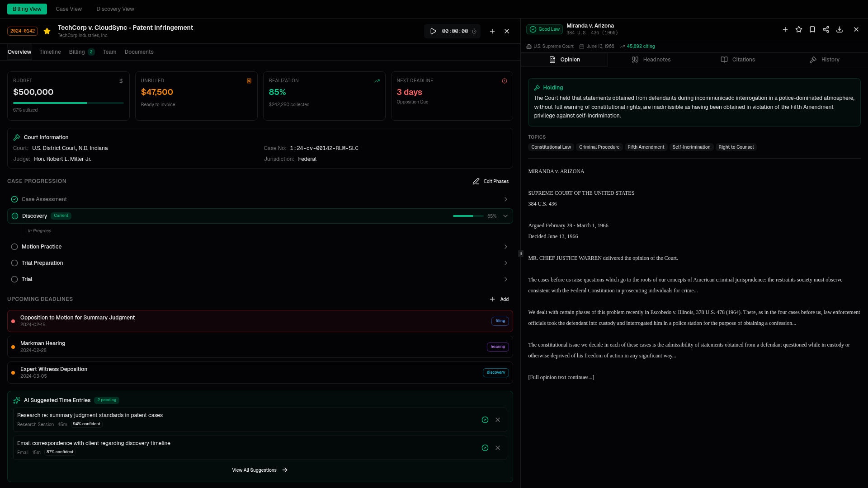This screenshot has width=868, height=488.
Task: Download the Miranda v. Arizona opinion
Action: (840, 29)
